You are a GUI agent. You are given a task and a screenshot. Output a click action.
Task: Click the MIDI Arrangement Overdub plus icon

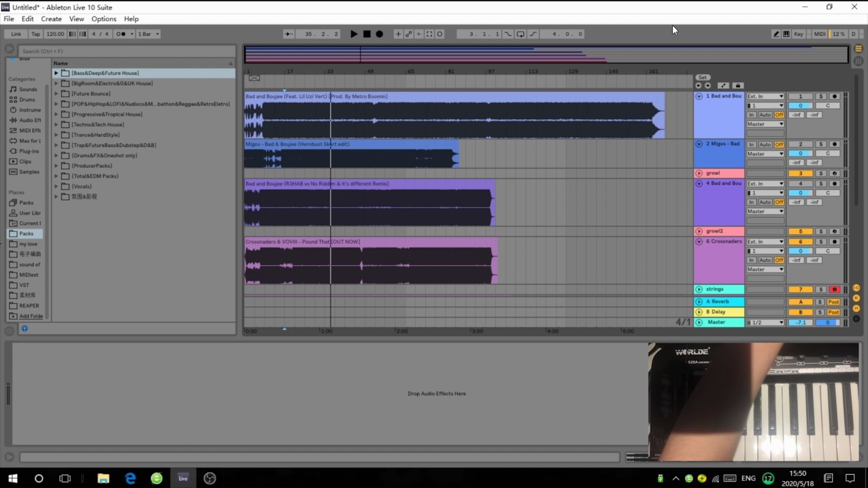(x=398, y=34)
